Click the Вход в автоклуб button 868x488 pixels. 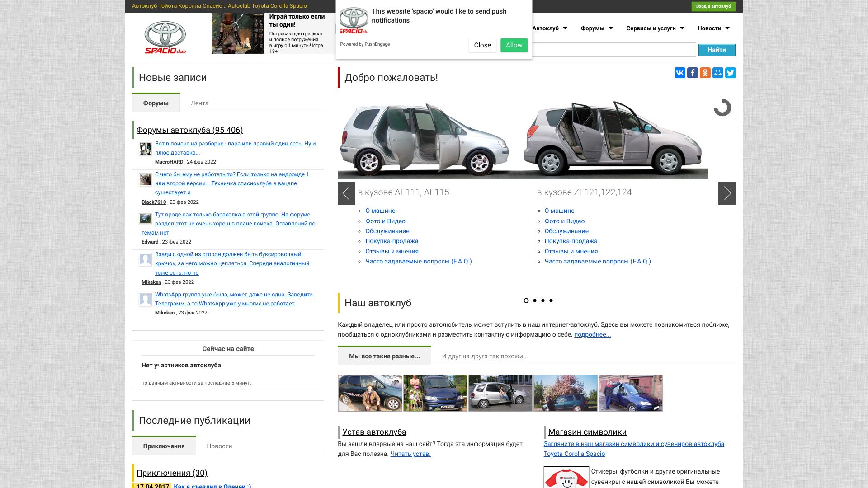tap(713, 6)
